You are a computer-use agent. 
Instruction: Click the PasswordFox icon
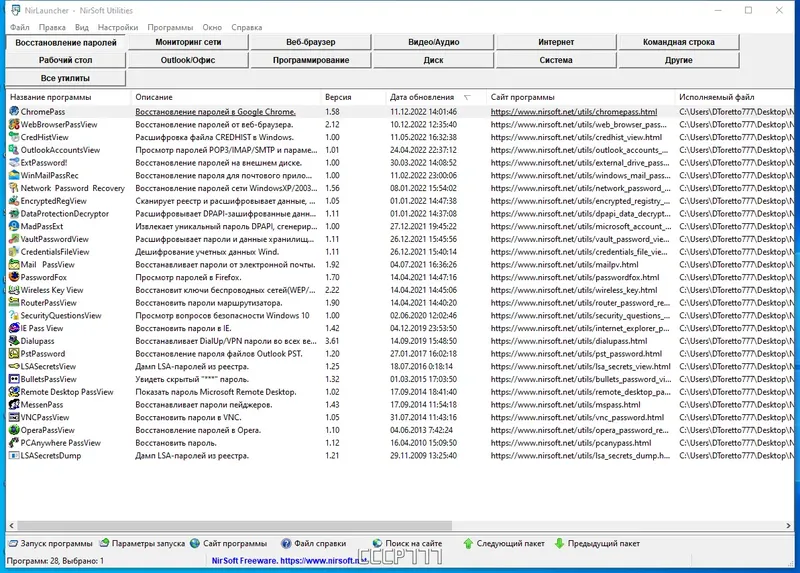pos(14,277)
